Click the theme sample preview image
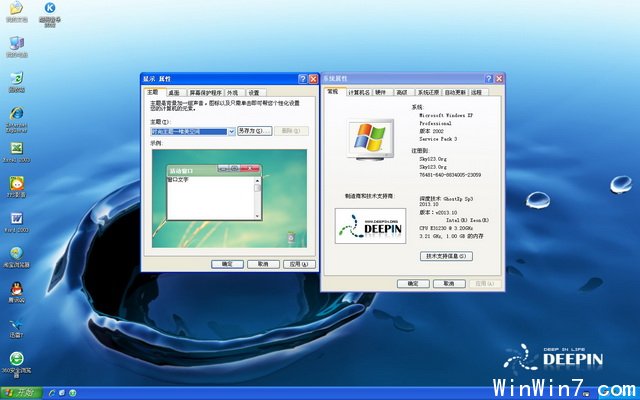This screenshot has width=640, height=400. coord(229,198)
